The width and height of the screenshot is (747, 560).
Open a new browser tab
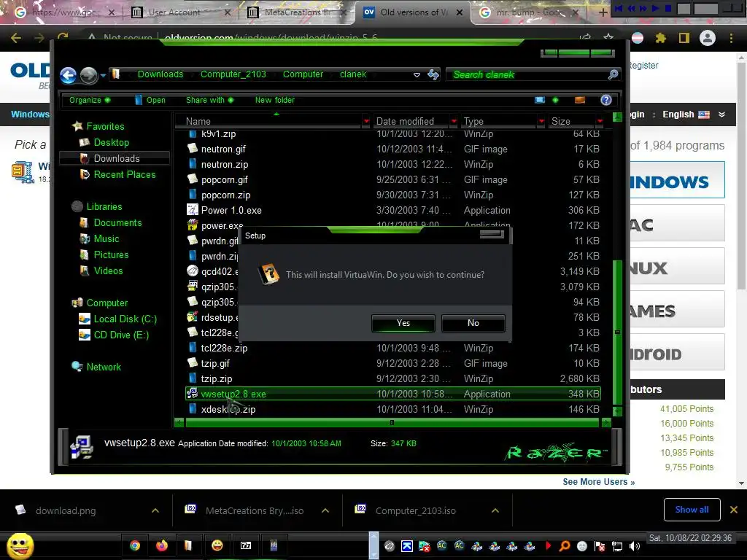tap(603, 12)
